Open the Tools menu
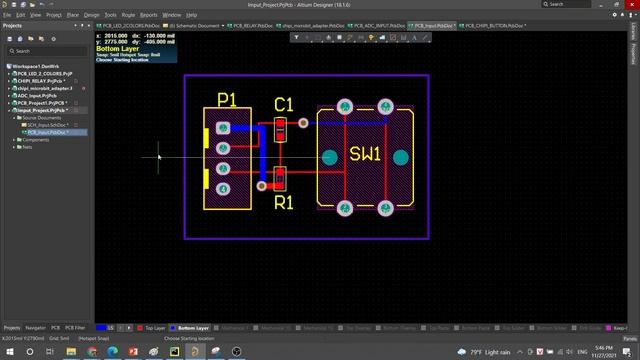 (110, 15)
